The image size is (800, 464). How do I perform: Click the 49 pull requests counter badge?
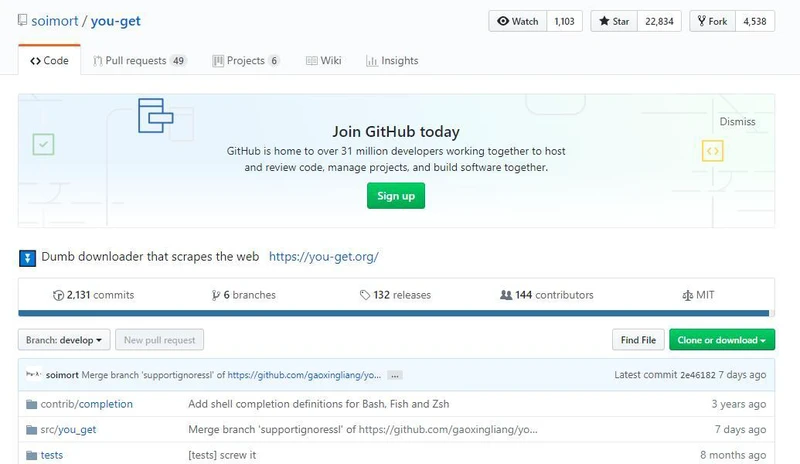[178, 61]
